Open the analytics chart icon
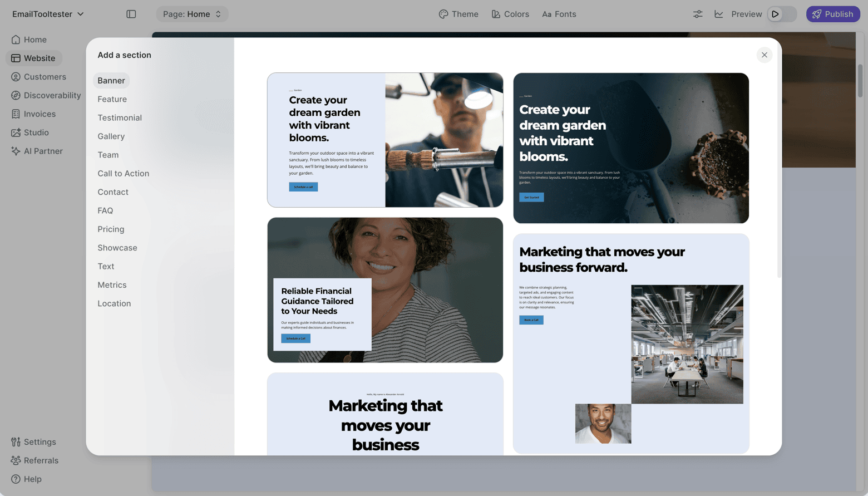 tap(718, 14)
